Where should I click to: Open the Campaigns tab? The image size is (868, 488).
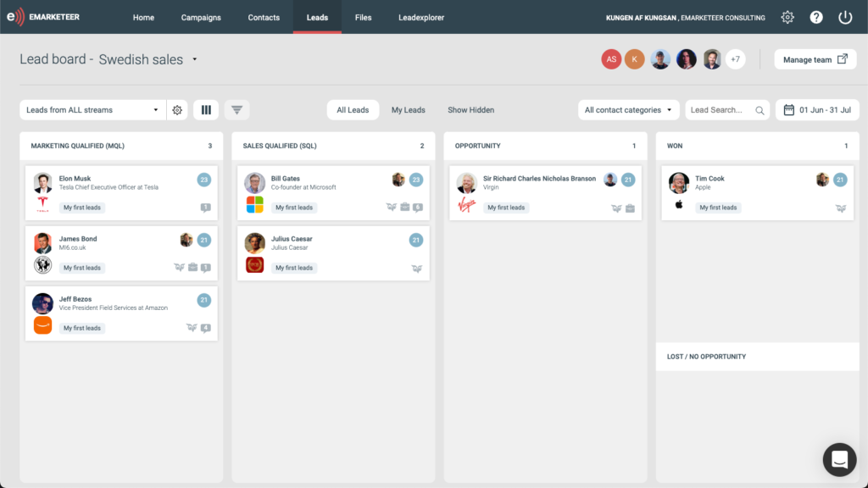coord(201,17)
